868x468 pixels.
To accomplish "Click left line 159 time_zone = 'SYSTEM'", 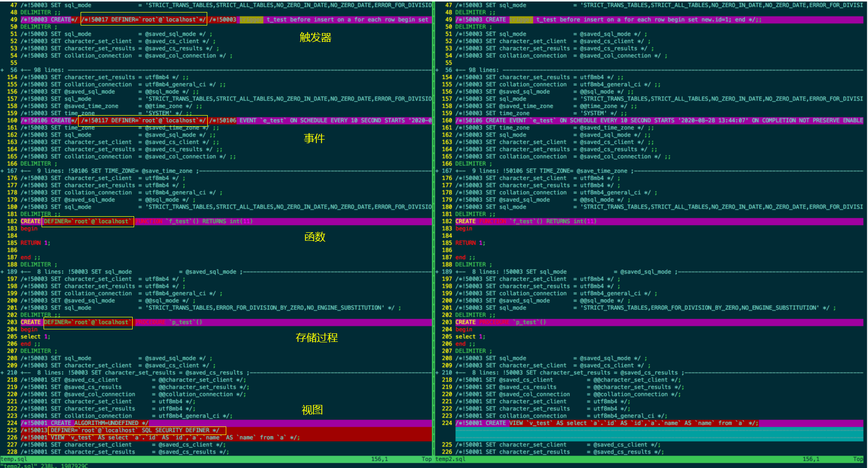I will click(x=105, y=113).
